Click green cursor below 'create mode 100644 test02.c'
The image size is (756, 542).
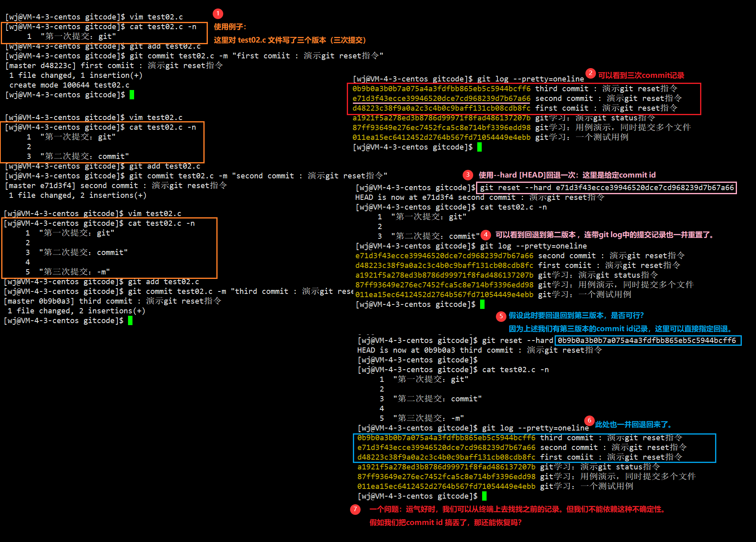pyautogui.click(x=132, y=94)
